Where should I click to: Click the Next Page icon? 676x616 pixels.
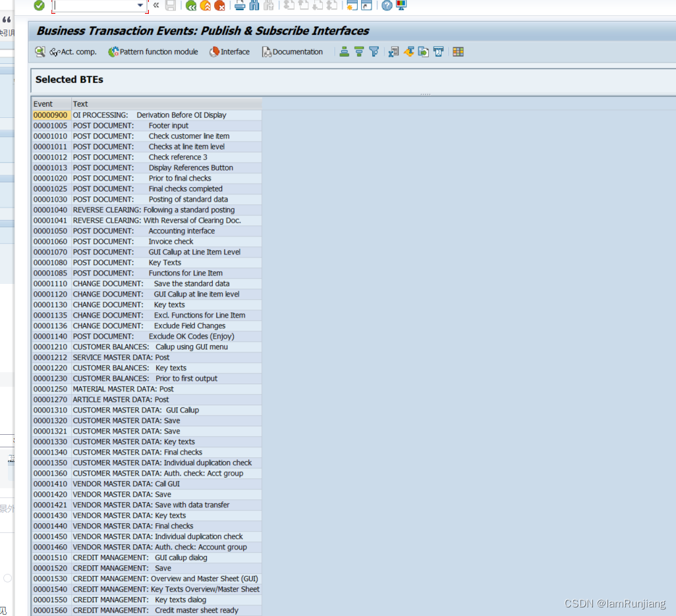click(318, 5)
